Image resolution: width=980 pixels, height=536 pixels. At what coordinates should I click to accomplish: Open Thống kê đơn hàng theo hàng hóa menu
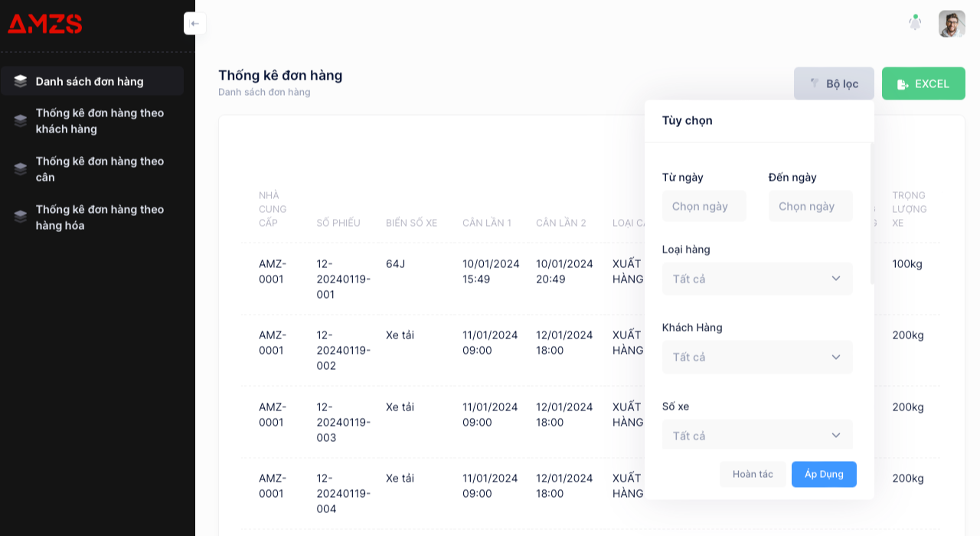click(100, 217)
